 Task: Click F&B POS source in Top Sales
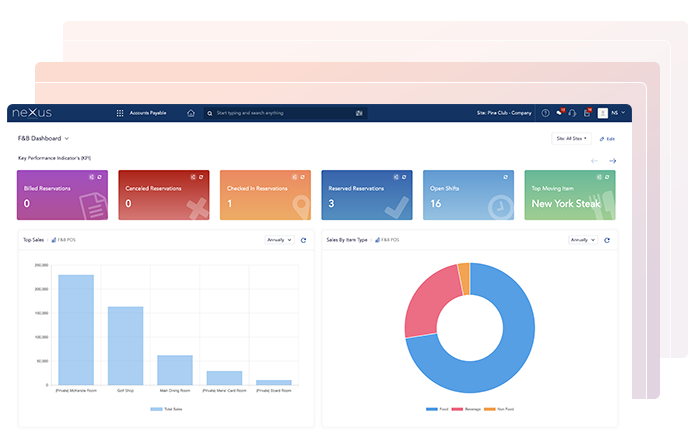coord(64,240)
